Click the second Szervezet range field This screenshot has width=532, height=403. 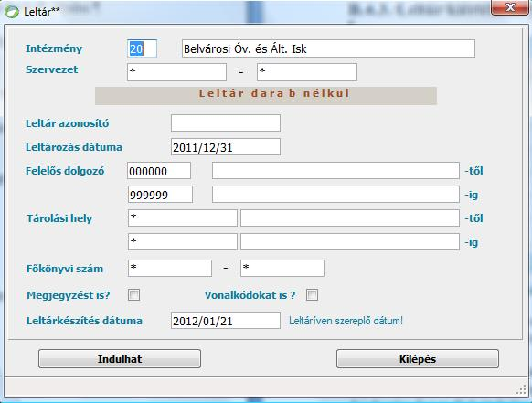(307, 72)
